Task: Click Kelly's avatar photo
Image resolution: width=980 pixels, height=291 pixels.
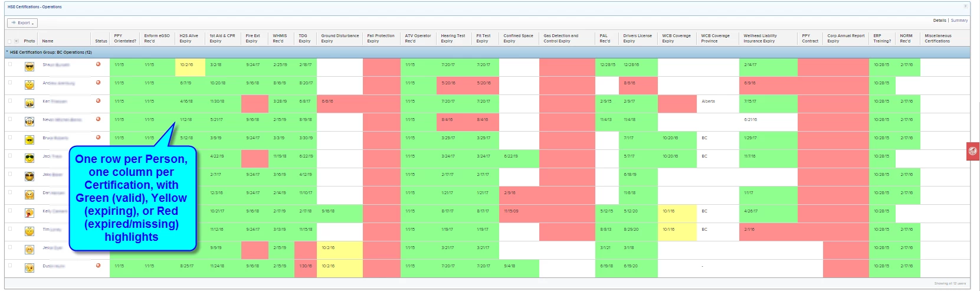Action: 29,213
